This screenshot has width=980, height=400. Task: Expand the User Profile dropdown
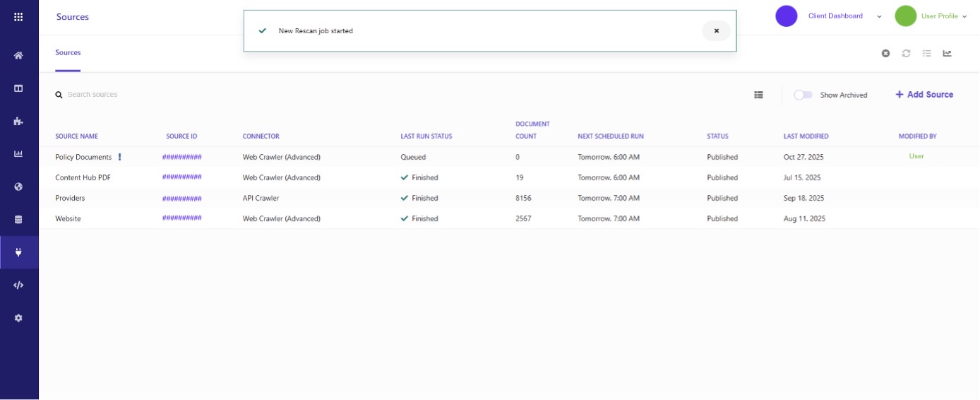[964, 16]
